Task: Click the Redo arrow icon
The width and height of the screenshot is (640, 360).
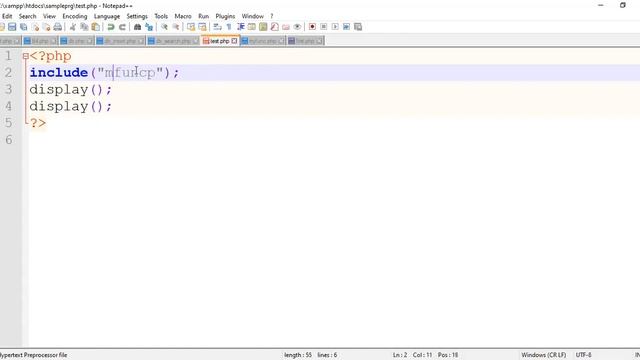Action: click(122, 27)
